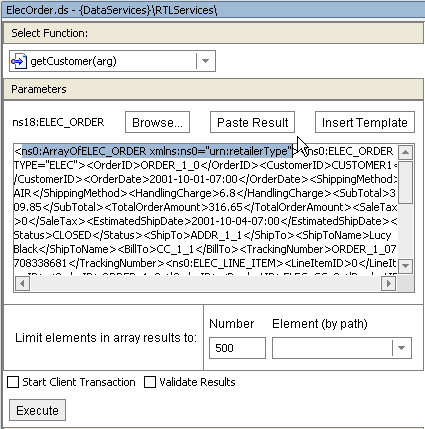This screenshot has width=425, height=429.
Task: Click the Browse... button
Action: coord(157,122)
